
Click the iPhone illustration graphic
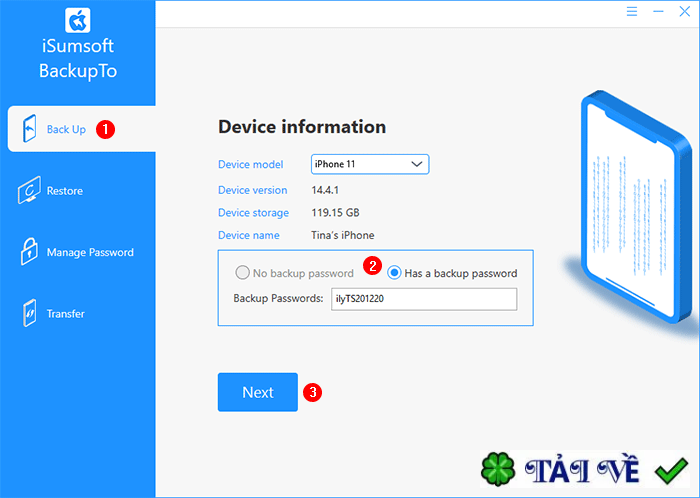coord(636,208)
